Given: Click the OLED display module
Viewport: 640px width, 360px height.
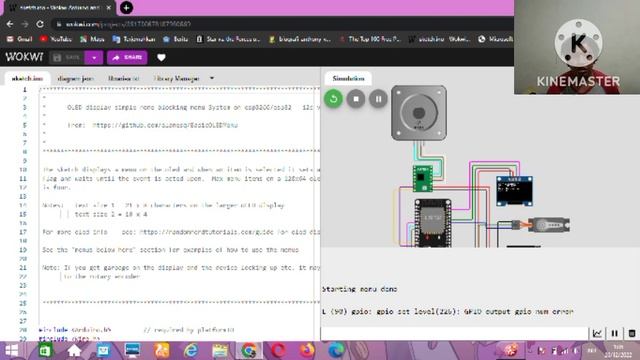Looking at the screenshot, I should (x=514, y=191).
